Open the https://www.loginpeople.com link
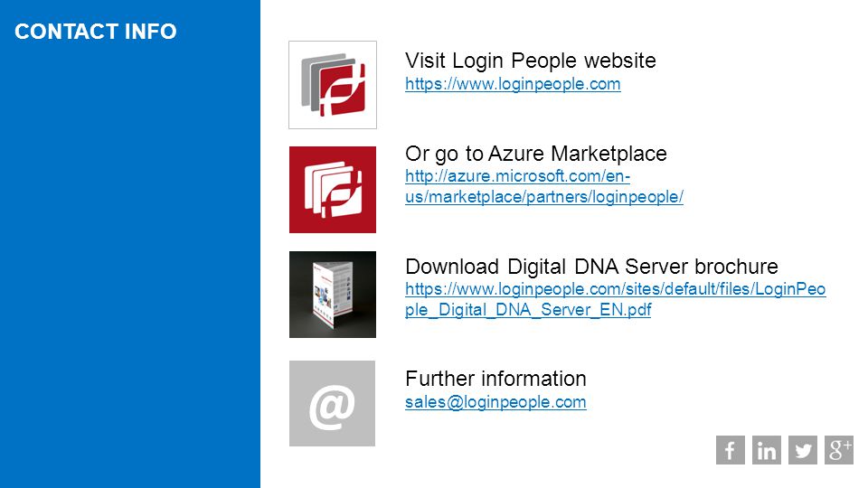Screen dimensions: 868x488 pyautogui.click(x=513, y=84)
